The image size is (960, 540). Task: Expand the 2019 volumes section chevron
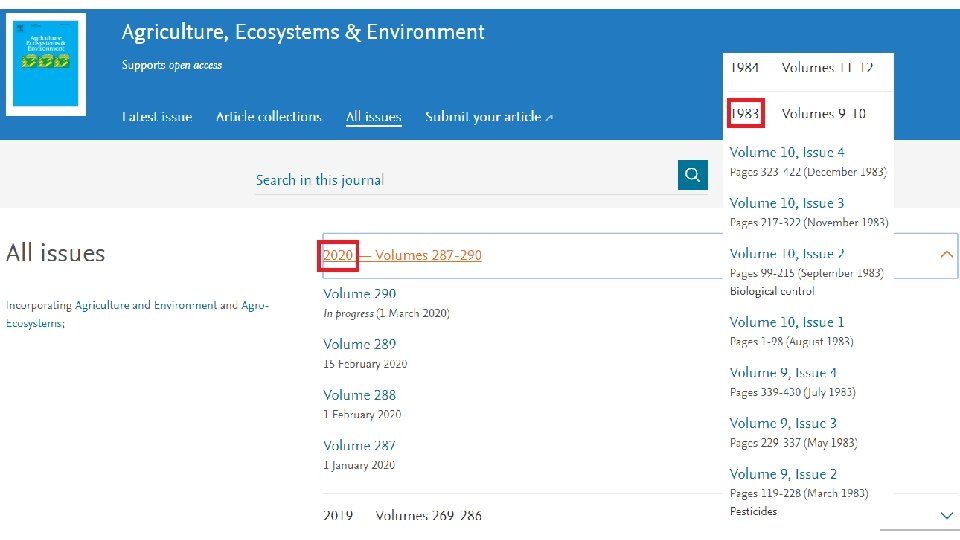click(x=946, y=515)
